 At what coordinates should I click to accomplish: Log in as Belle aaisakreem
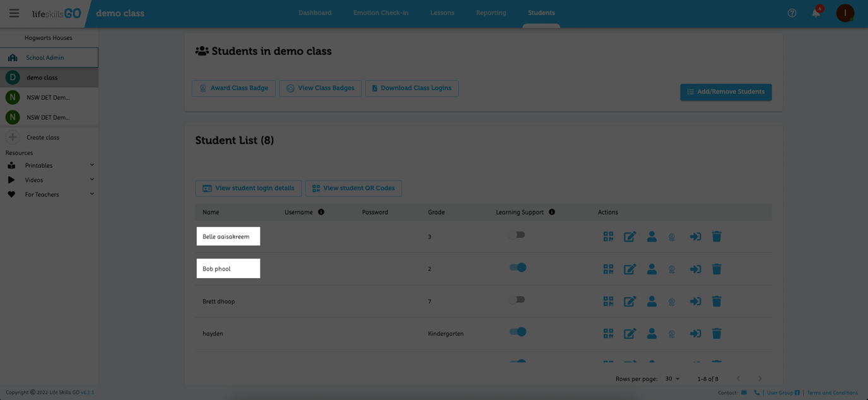[695, 237]
